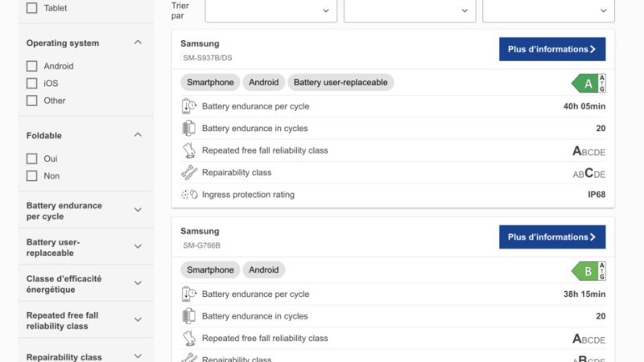Collapse the Foldable filter section
Screen dimensions: 644x362
pos(138,135)
